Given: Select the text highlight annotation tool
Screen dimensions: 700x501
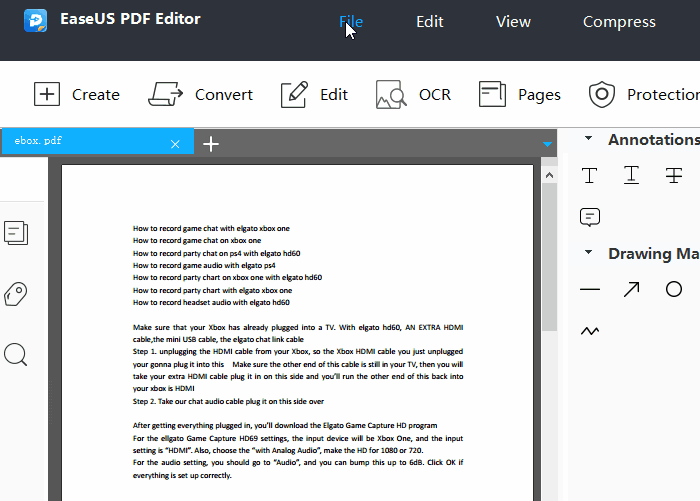Looking at the screenshot, I should pyautogui.click(x=589, y=175).
